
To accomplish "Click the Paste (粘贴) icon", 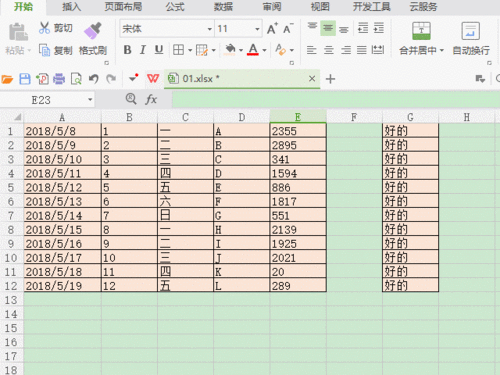I will (18, 33).
